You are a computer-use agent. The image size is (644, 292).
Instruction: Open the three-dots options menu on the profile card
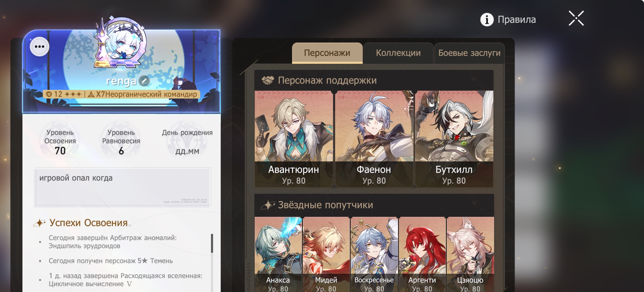point(40,47)
